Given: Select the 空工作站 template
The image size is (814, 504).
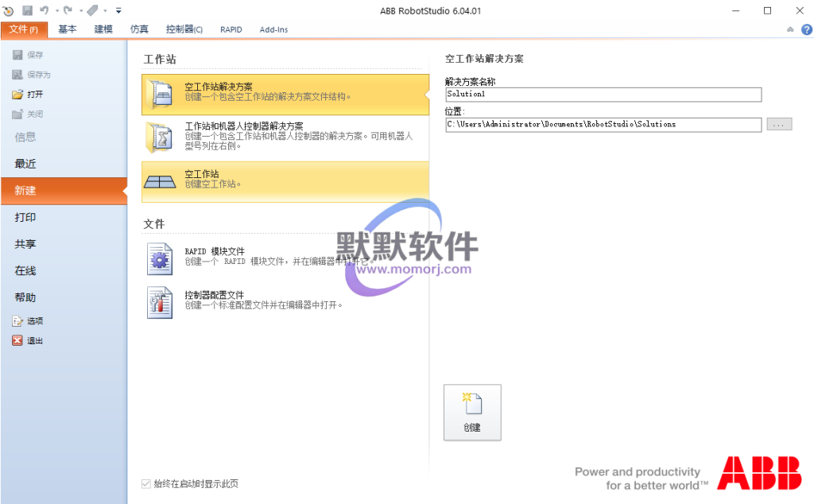Looking at the screenshot, I should point(285,182).
